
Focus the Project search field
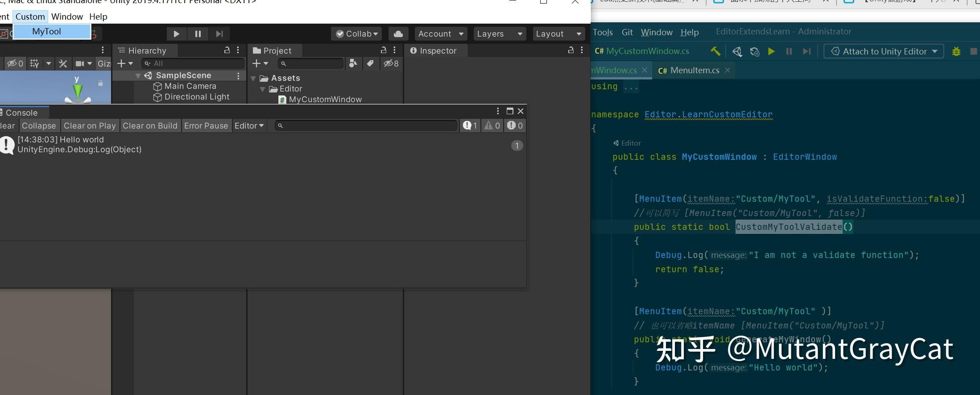tap(310, 63)
